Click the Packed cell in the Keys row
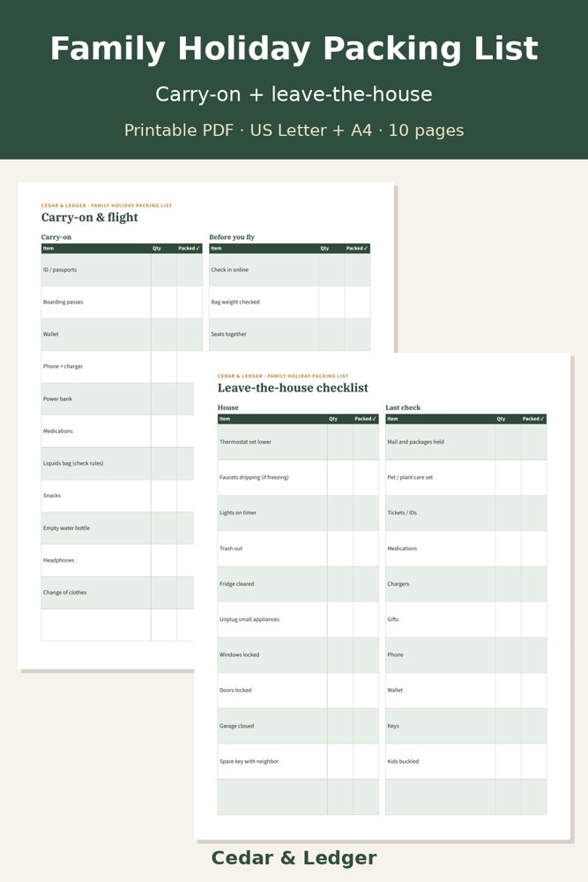Screen dimensions: 588x882 click(x=534, y=726)
